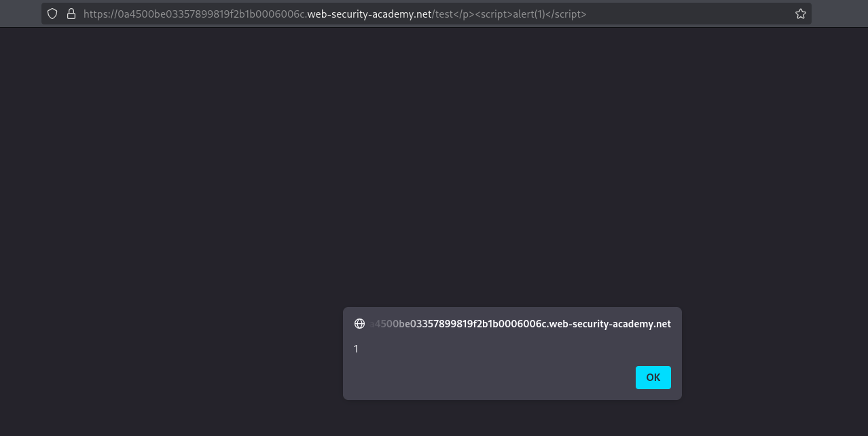868x436 pixels.
Task: Open the site security padlock info
Action: 71,14
